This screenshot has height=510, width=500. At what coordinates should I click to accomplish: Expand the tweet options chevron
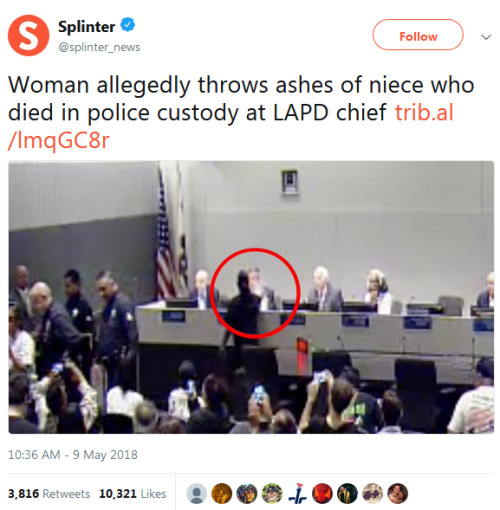(x=486, y=37)
